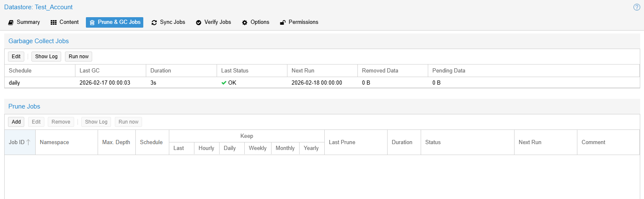Go to the Verify Jobs tab
The height and width of the screenshot is (199, 644).
click(213, 22)
